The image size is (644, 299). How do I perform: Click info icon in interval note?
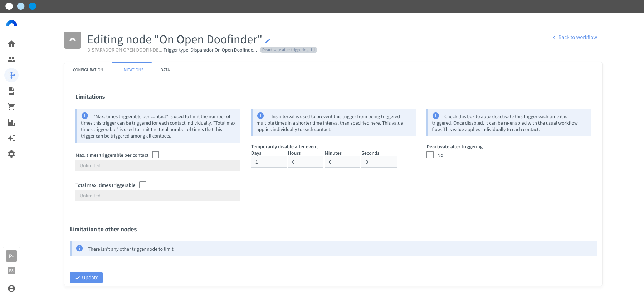(260, 116)
